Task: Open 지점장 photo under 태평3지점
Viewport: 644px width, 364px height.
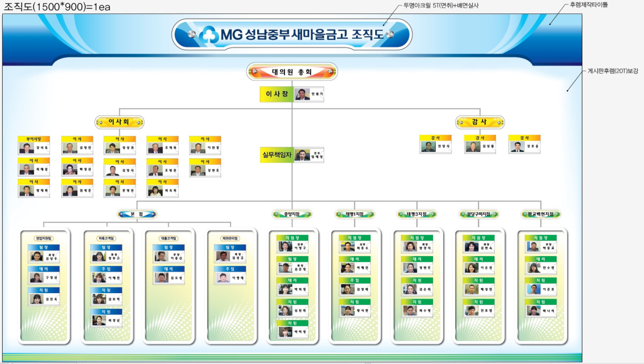Action: click(x=409, y=247)
